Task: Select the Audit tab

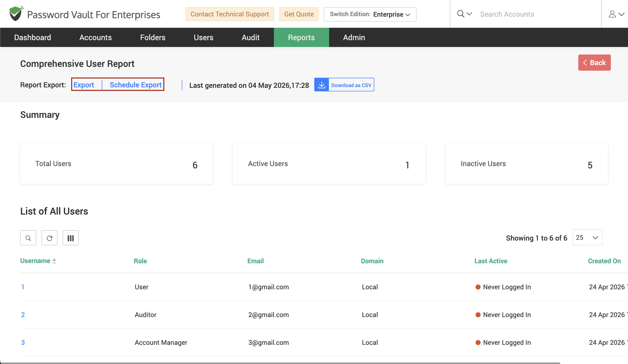Action: tap(251, 37)
